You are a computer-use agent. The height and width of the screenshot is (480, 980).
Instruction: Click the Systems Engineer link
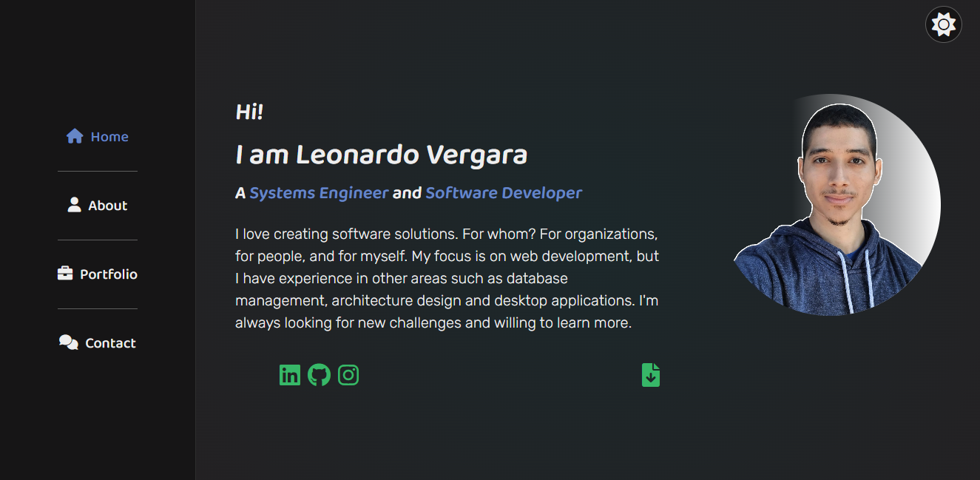coord(319,192)
